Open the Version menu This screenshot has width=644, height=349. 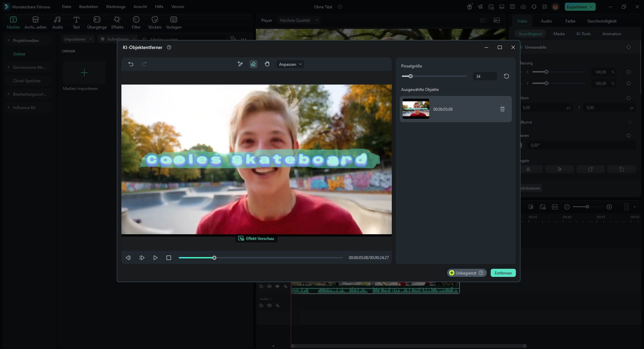pos(177,7)
